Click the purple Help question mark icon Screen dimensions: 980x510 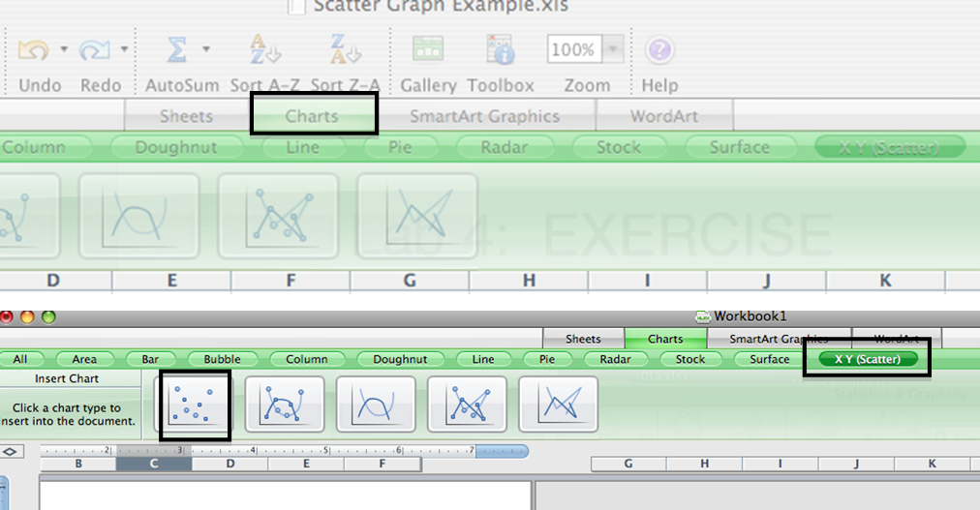(659, 49)
